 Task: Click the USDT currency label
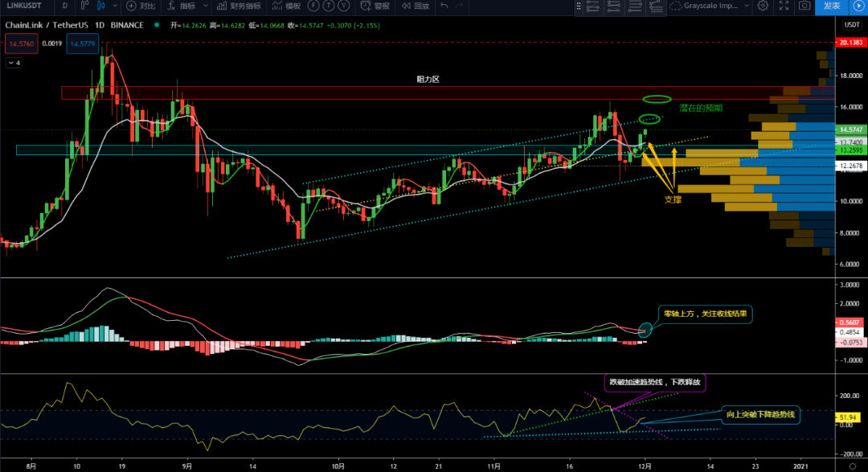point(851,24)
